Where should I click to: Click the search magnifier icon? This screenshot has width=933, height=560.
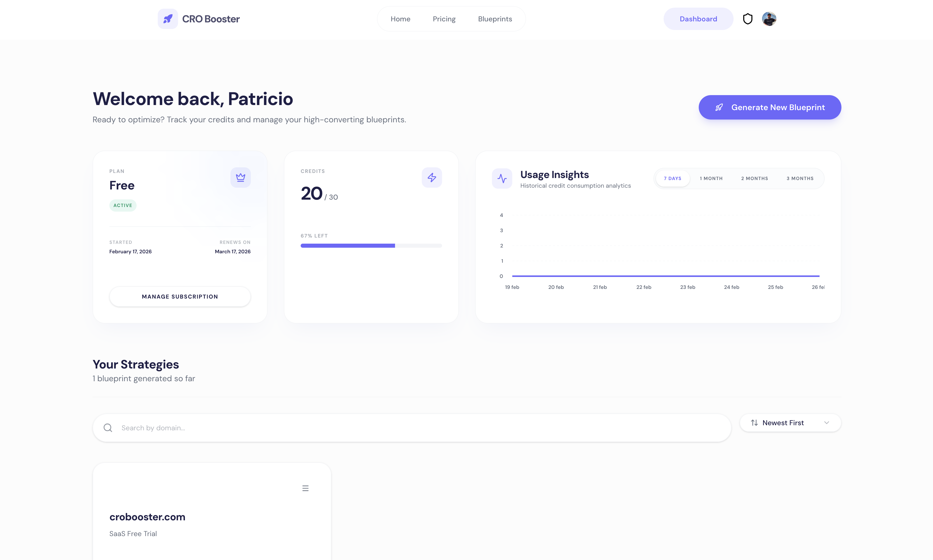tap(108, 428)
